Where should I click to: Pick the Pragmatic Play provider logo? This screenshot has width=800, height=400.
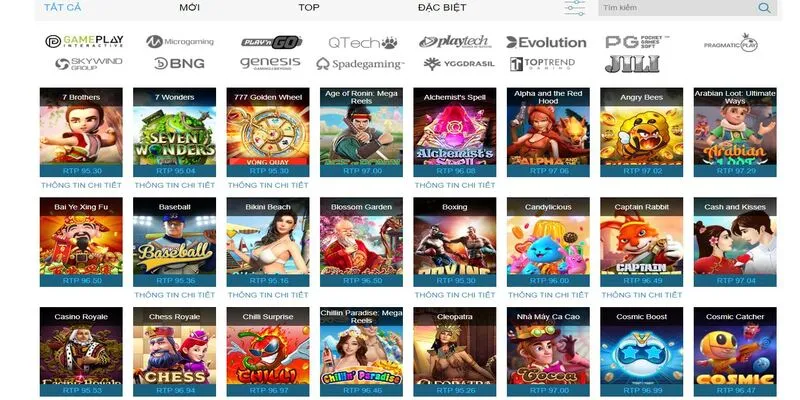coord(731,43)
